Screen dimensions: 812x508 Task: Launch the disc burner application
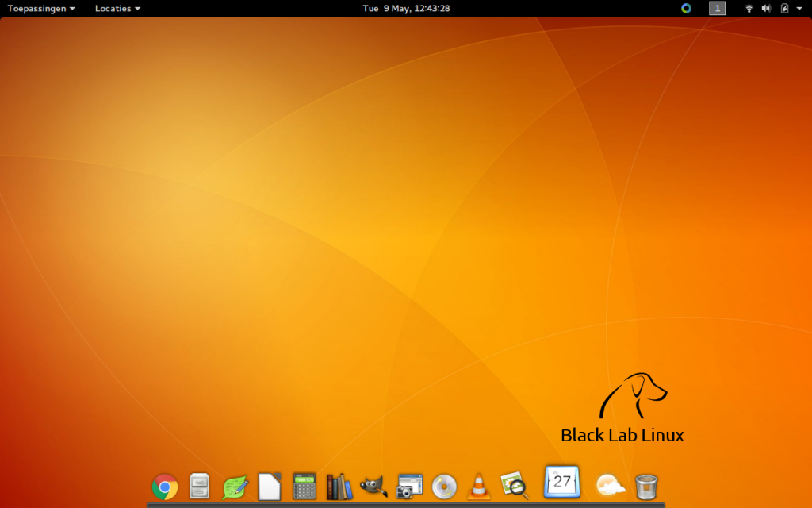pos(444,486)
